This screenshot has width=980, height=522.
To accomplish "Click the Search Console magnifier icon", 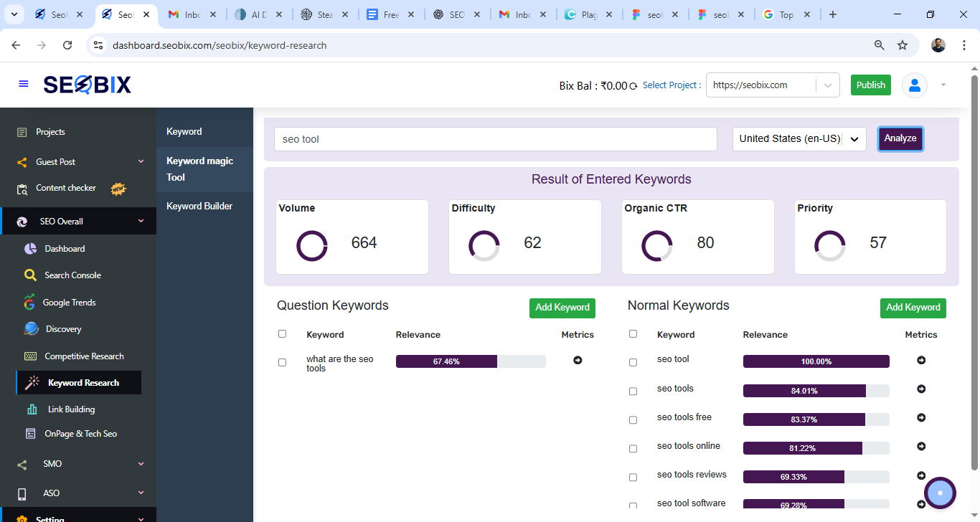I will click(x=30, y=275).
